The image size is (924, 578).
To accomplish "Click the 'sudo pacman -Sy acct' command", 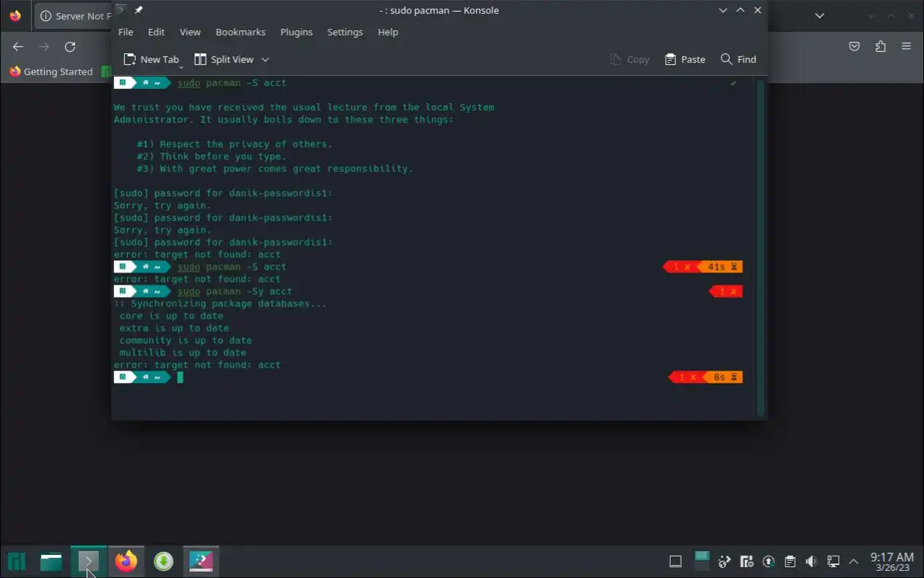I will pos(235,291).
